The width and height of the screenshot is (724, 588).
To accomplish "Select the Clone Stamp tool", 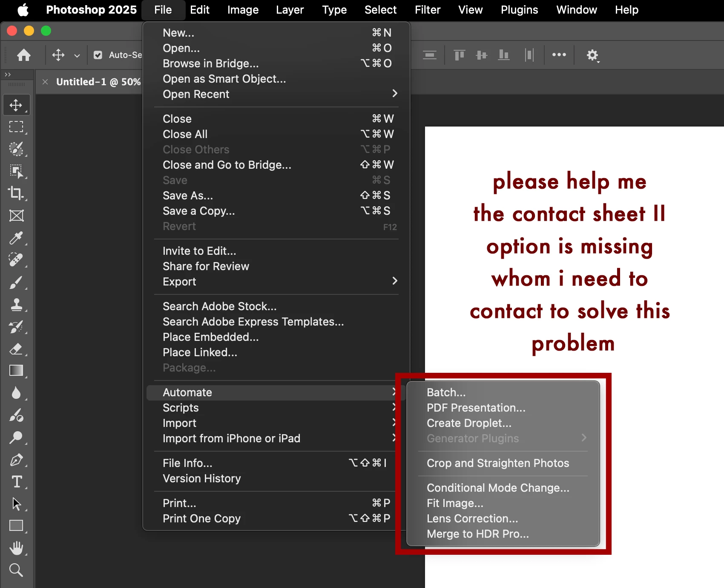I will pos(16,304).
